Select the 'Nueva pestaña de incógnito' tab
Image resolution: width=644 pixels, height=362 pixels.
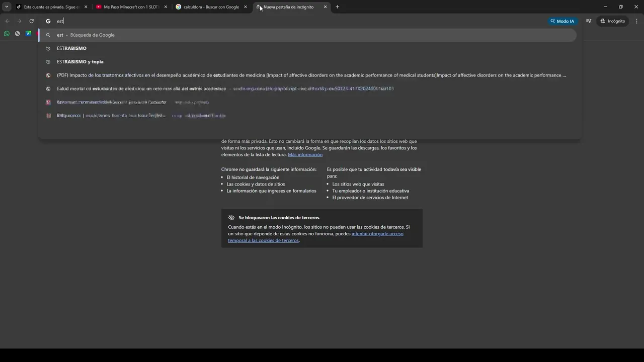click(x=291, y=7)
